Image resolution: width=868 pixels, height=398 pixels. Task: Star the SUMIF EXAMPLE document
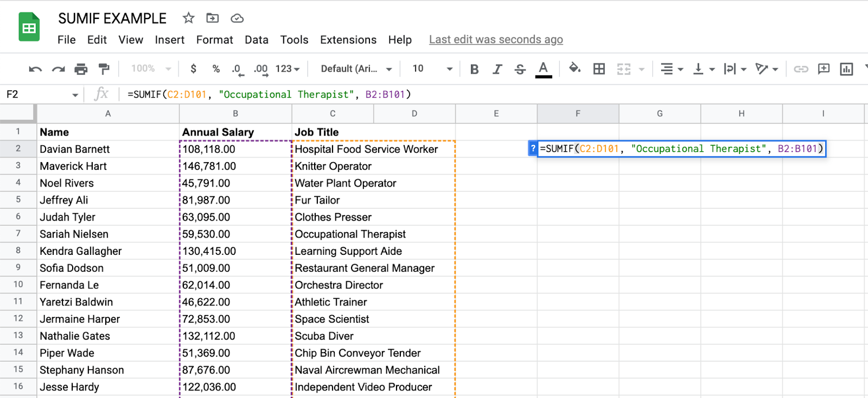(188, 18)
